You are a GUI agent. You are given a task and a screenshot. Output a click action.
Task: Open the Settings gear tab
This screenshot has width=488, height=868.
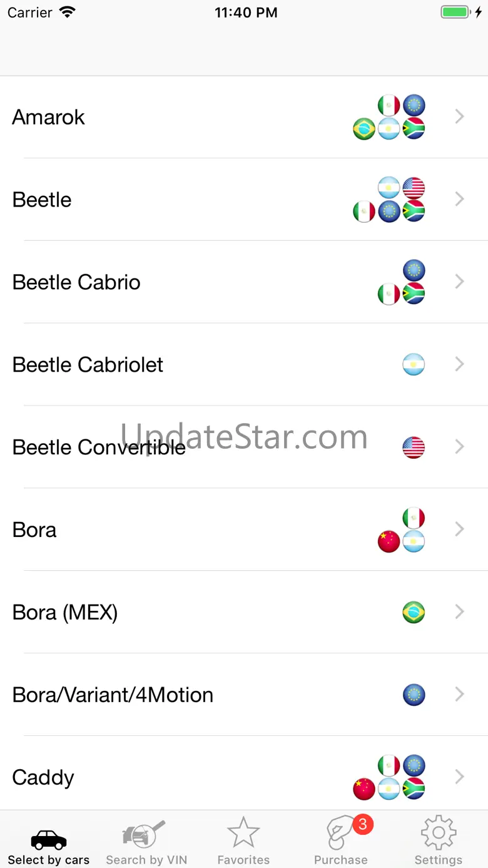tap(438, 842)
